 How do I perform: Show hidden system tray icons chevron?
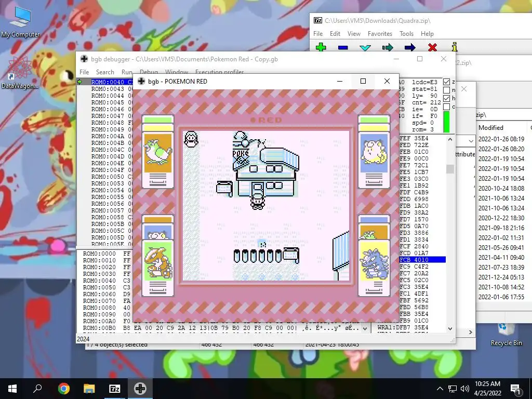pos(440,389)
